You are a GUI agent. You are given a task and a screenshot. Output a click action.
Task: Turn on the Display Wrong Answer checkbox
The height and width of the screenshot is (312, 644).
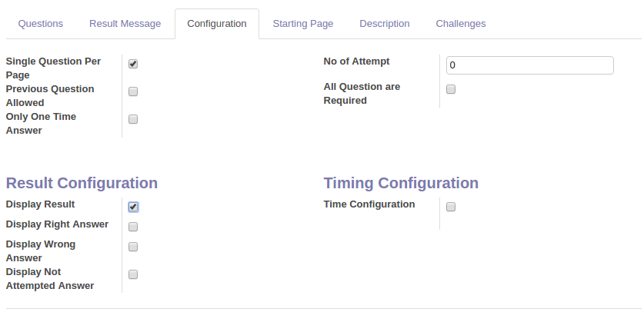pyautogui.click(x=133, y=247)
